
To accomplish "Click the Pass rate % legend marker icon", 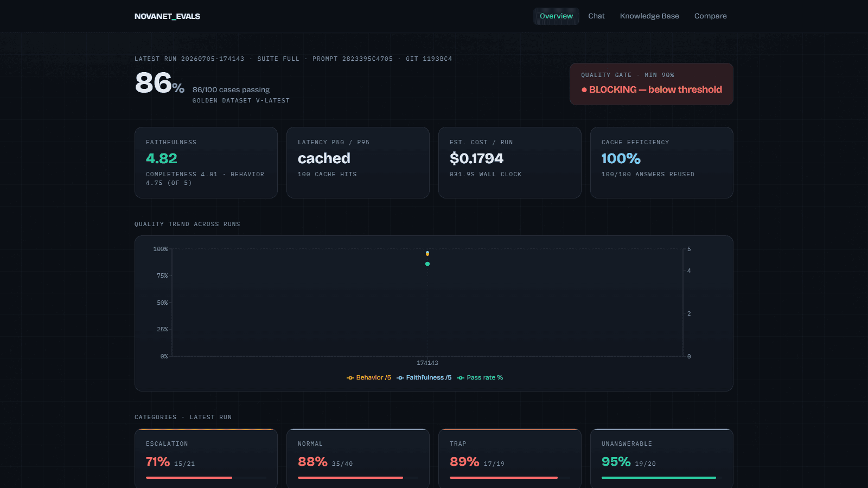I will point(461,378).
